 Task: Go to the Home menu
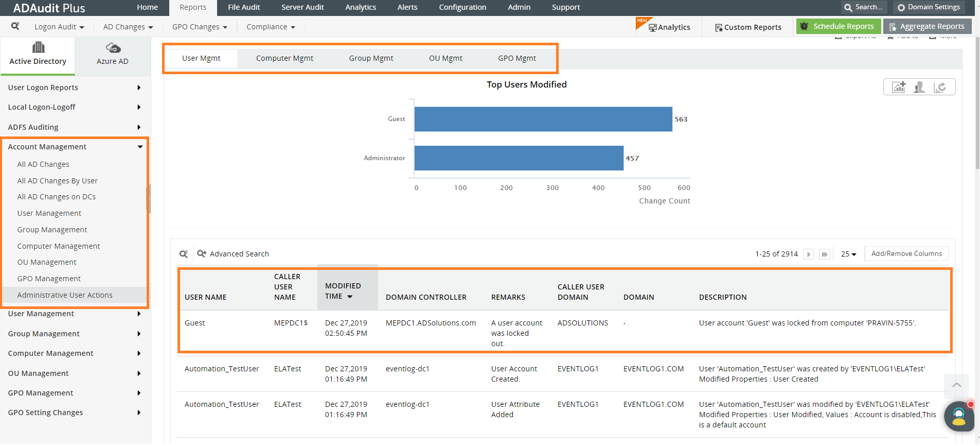pos(148,7)
